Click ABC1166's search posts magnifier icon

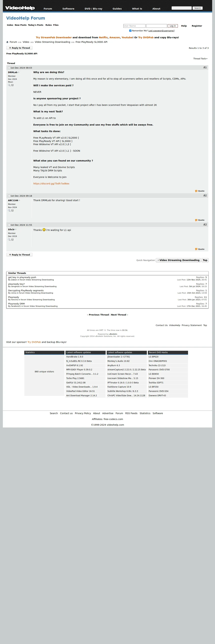pyautogui.click(x=9, y=210)
